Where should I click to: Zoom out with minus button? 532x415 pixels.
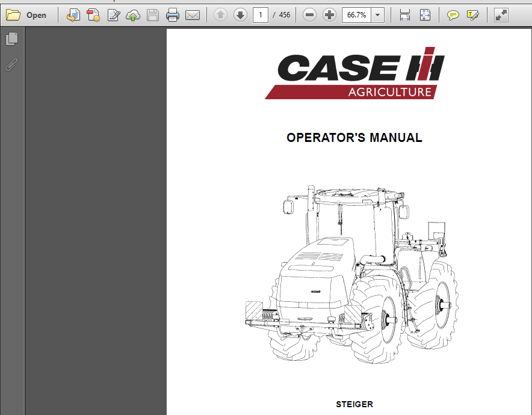tap(309, 14)
